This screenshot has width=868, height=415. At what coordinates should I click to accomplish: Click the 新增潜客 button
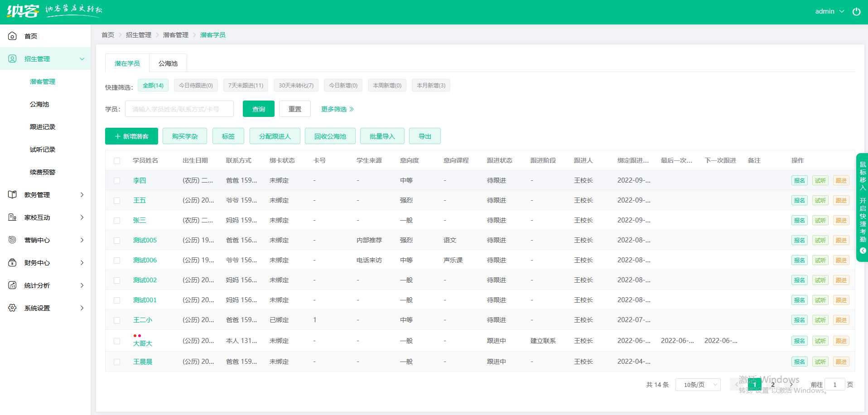click(131, 136)
